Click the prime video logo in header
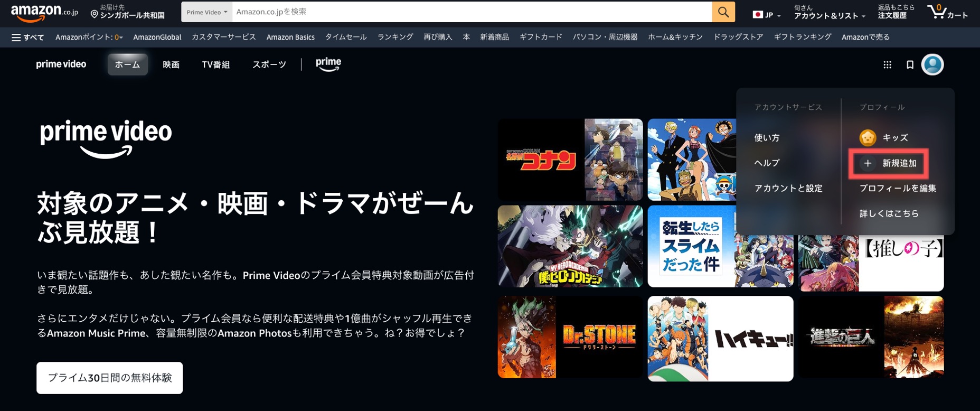This screenshot has width=980, height=411. (61, 64)
